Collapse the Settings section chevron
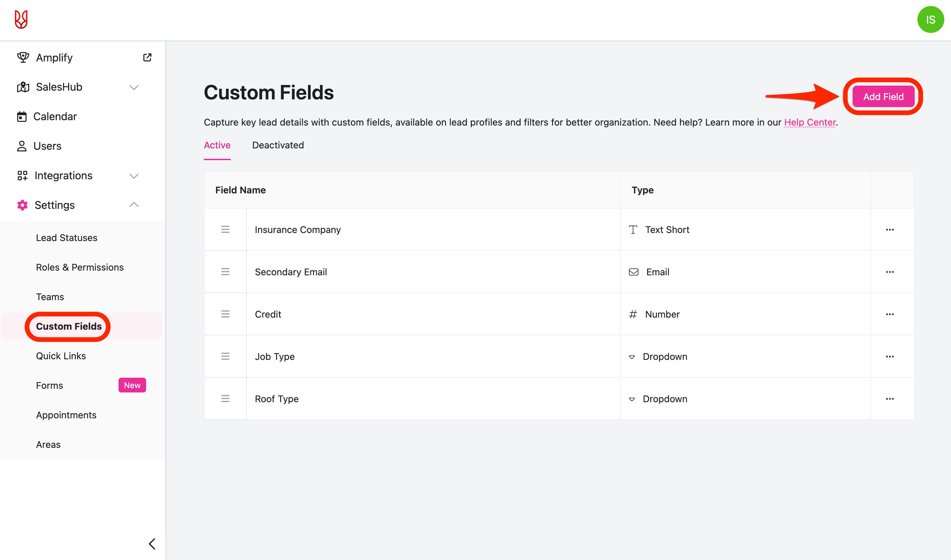Image resolution: width=951 pixels, height=560 pixels. click(x=134, y=205)
